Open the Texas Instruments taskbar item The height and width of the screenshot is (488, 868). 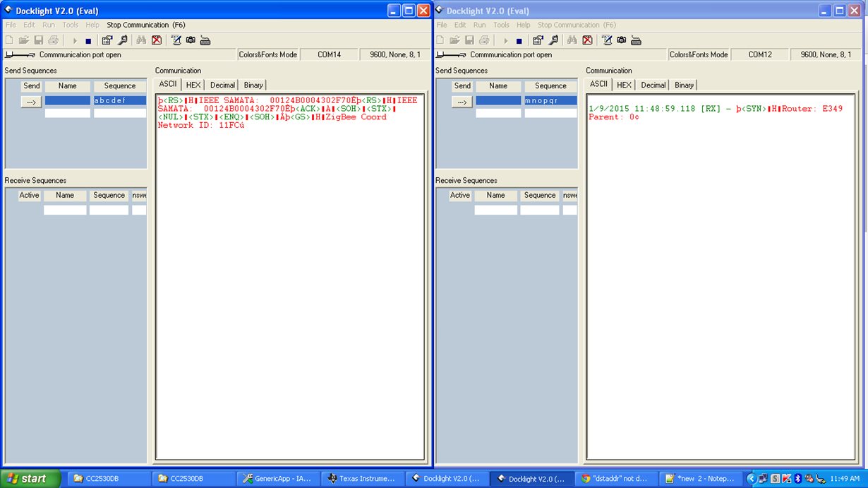click(363, 479)
